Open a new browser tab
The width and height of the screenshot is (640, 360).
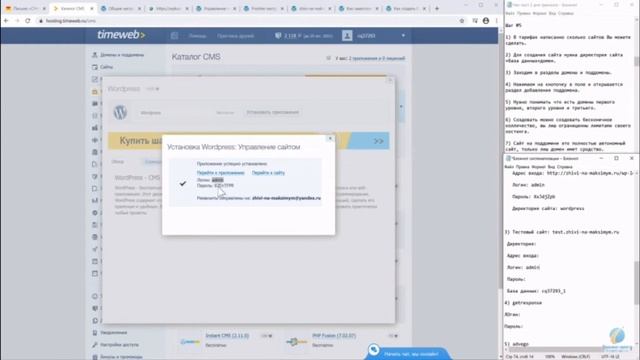(437, 8)
